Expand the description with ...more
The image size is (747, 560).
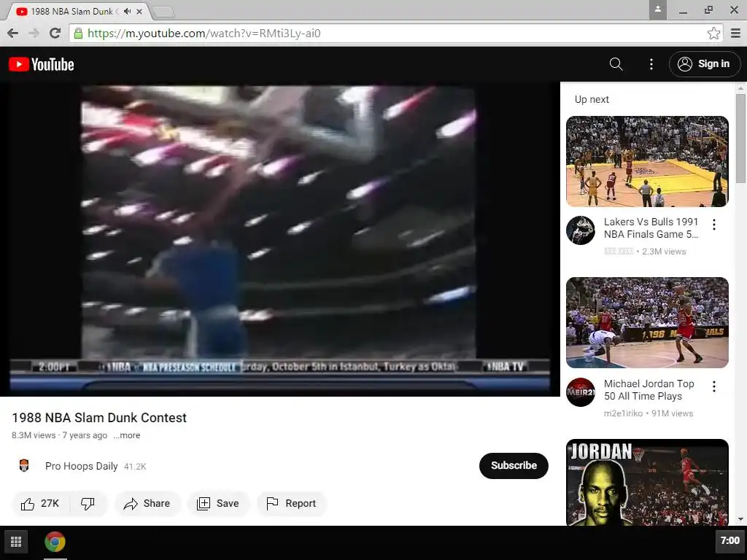pos(127,435)
